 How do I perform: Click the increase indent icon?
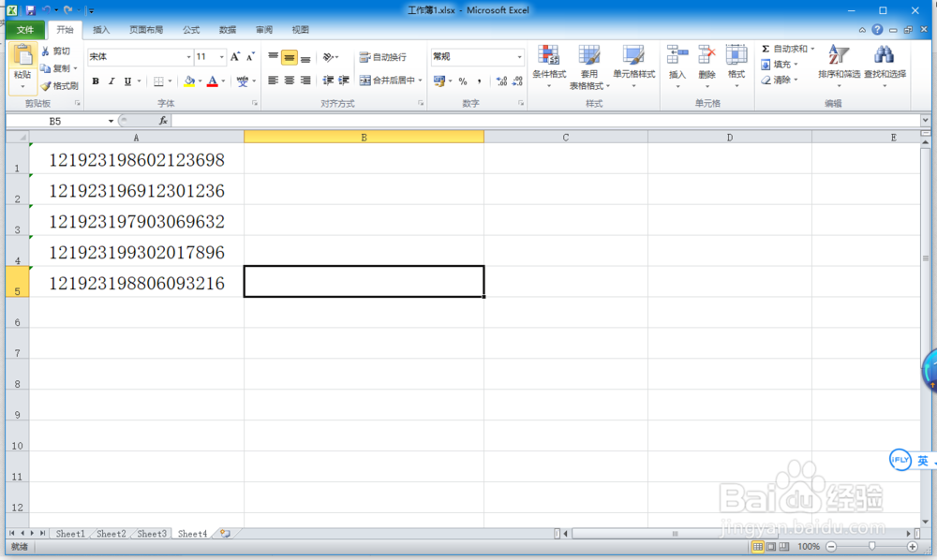pyautogui.click(x=344, y=80)
